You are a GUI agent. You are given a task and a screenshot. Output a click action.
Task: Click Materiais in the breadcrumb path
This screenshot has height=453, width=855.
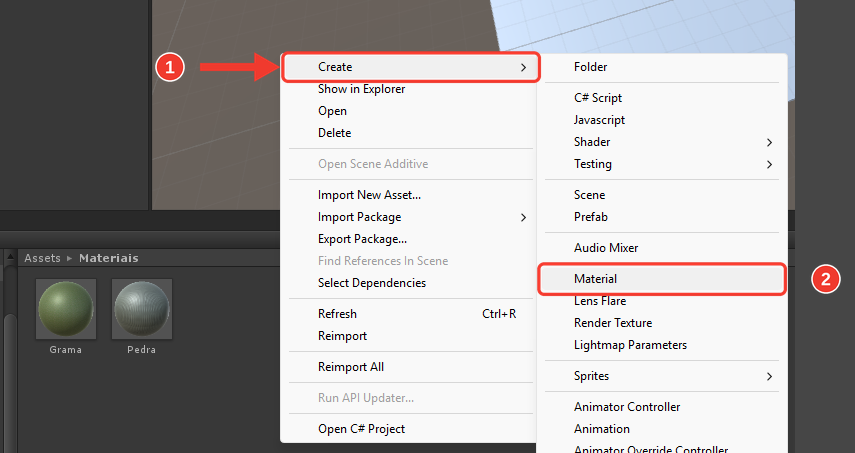(x=109, y=258)
